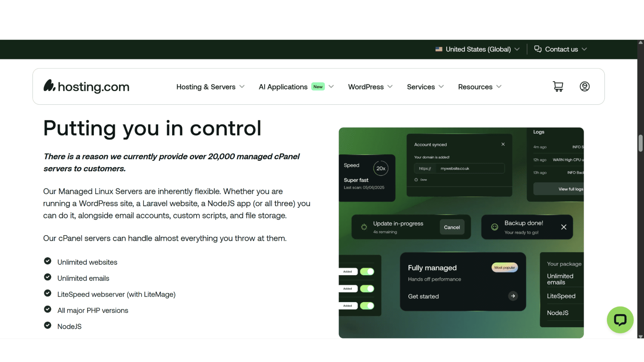The height and width of the screenshot is (362, 644).
Task: Click the hosting.com logo
Action: point(86,86)
